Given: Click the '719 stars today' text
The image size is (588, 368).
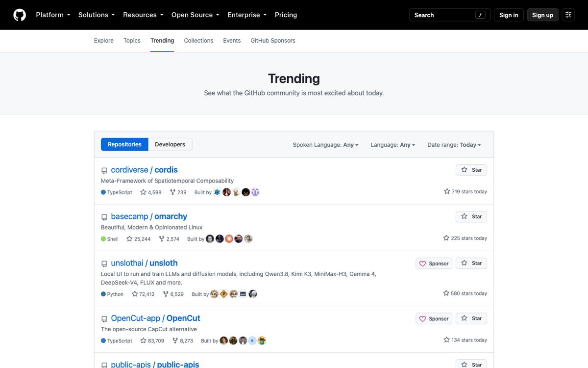Looking at the screenshot, I should [465, 192].
